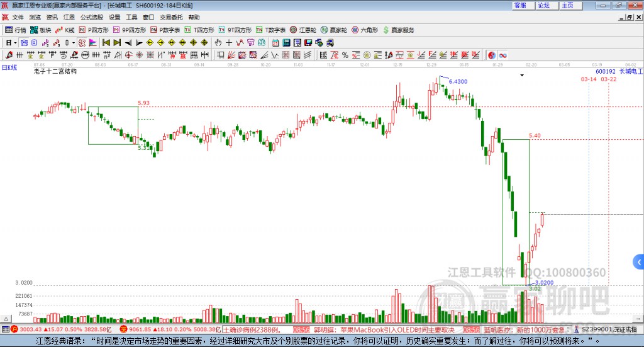Viewport: 644px width, 347px height.
Task: Select the percent sign analysis tool
Action: coord(345,55)
